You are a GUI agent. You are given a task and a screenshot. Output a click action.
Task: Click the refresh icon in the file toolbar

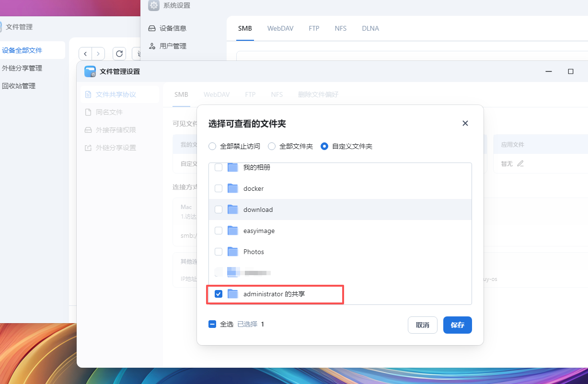pos(119,54)
